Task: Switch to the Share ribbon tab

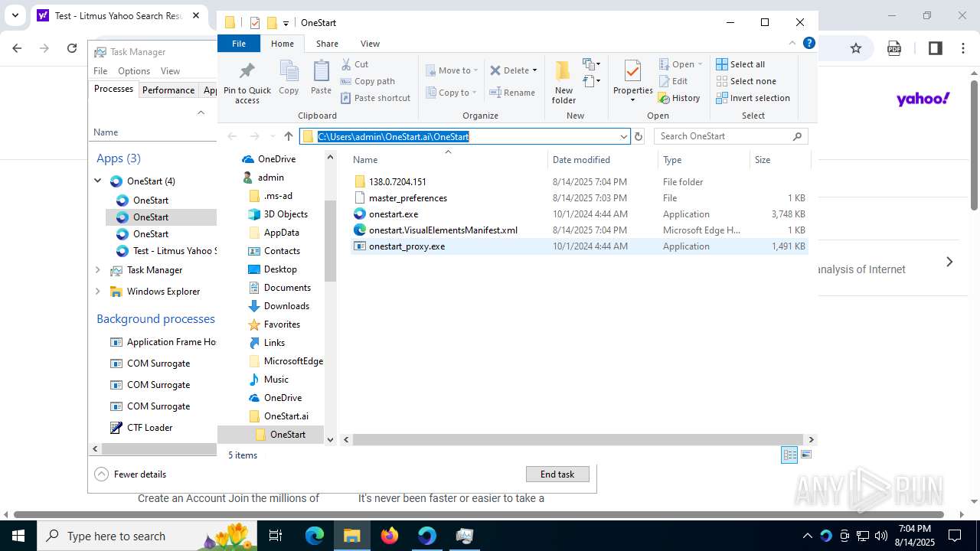Action: click(327, 44)
